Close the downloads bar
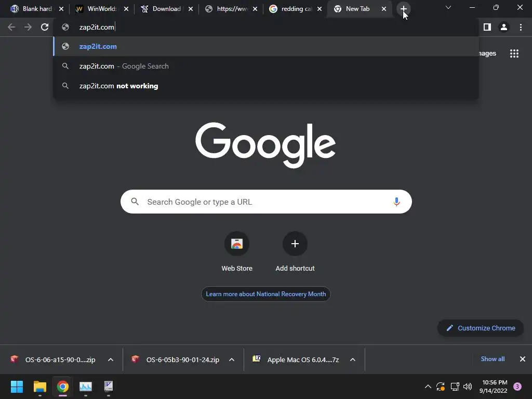532x399 pixels. coord(523,359)
